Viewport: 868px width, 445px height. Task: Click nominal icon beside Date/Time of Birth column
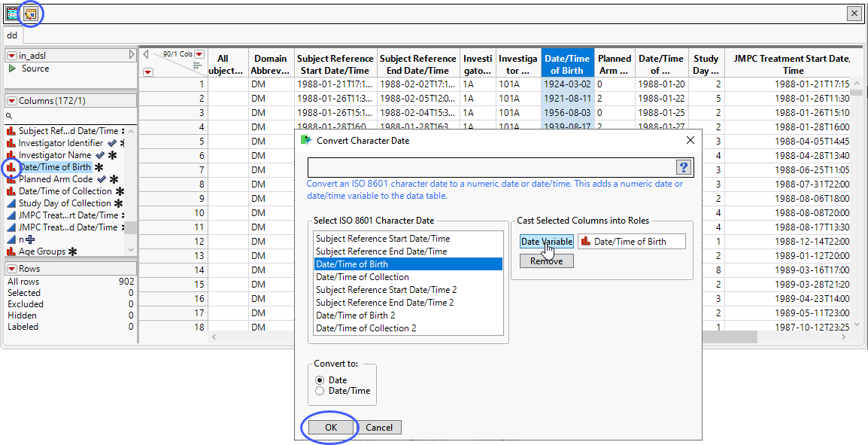[11, 167]
